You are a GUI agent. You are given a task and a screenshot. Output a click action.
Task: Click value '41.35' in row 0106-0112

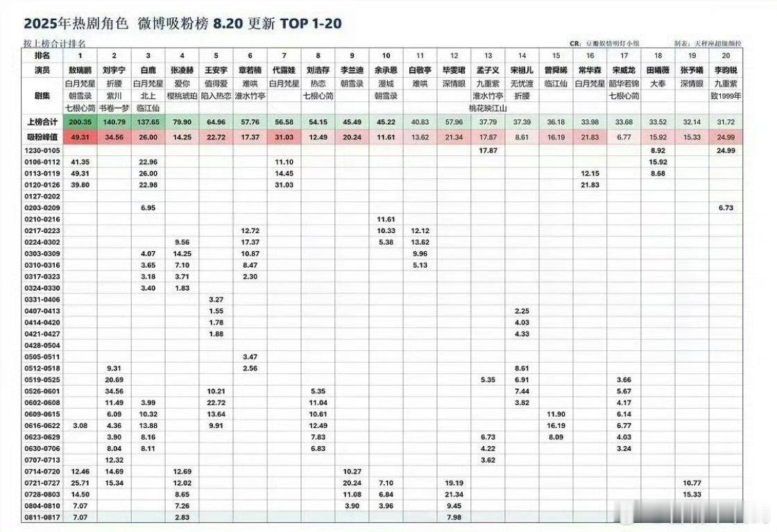click(80, 162)
